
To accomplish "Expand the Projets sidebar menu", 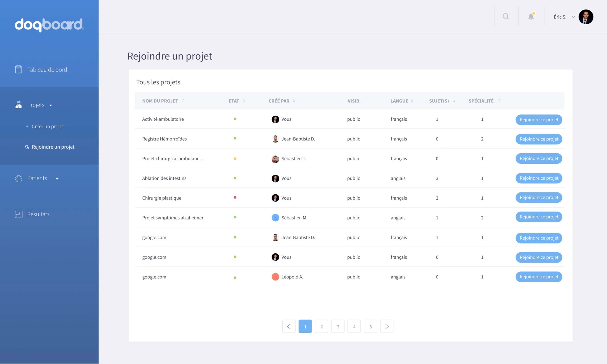I will pos(51,105).
